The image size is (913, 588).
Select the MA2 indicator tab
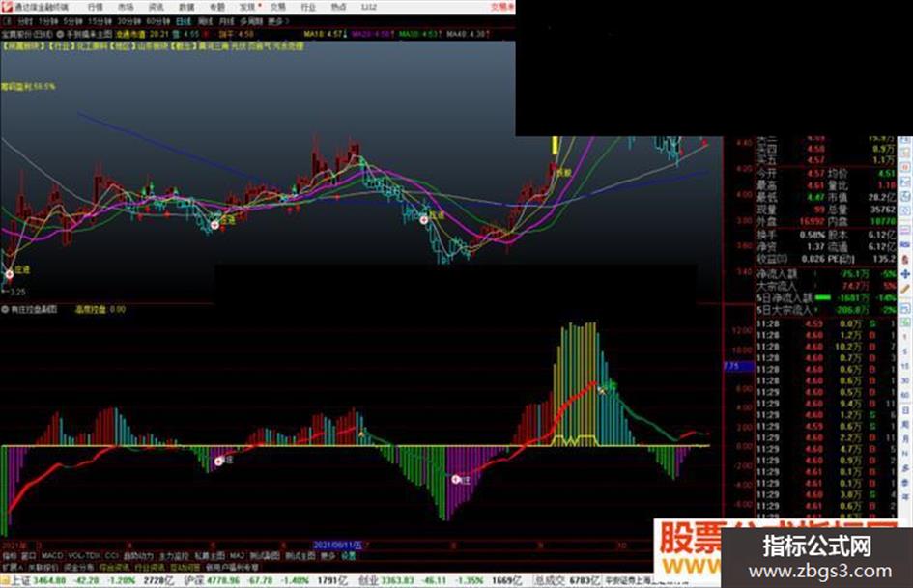pos(238,556)
